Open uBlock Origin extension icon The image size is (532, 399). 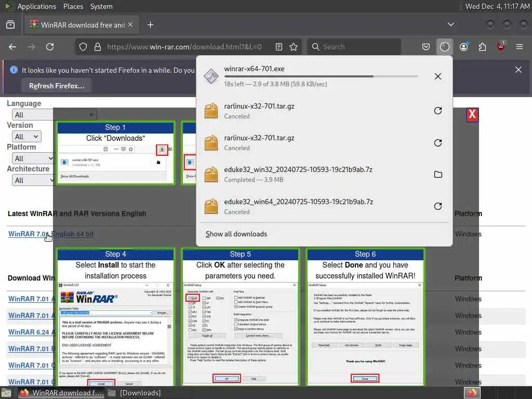click(x=501, y=46)
